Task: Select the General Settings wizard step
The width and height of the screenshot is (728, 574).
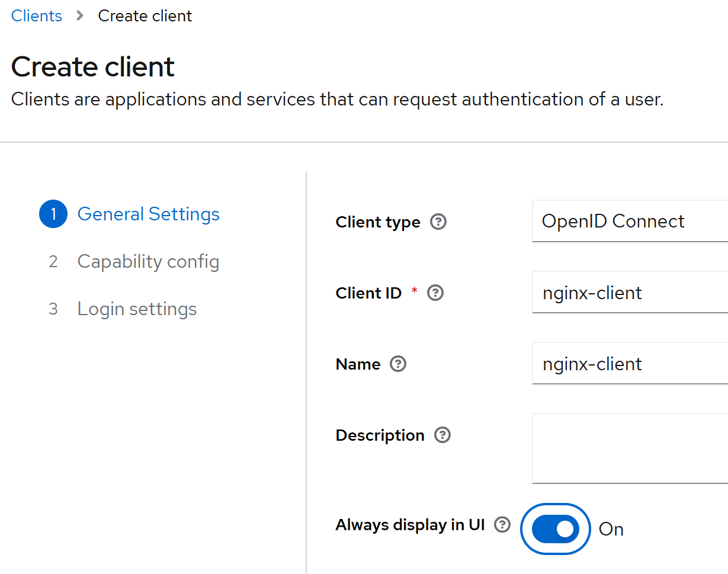Action: tap(149, 214)
